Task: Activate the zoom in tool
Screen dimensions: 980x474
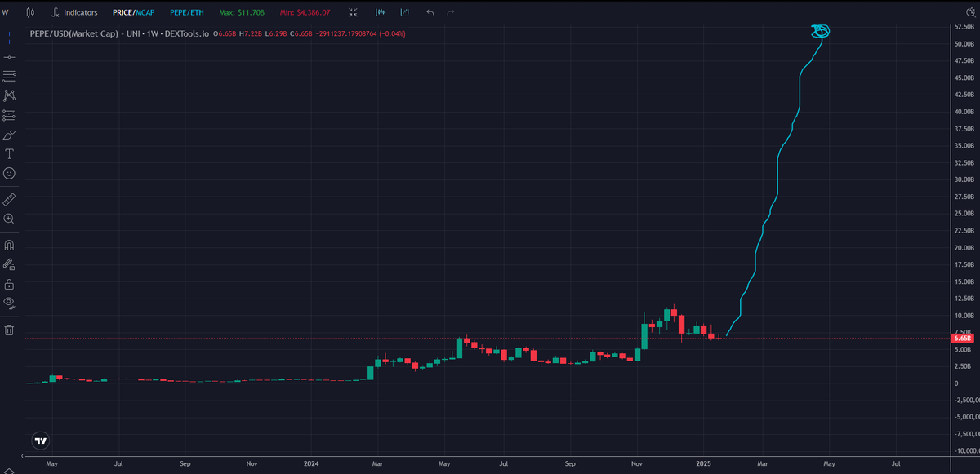Action: click(x=9, y=219)
